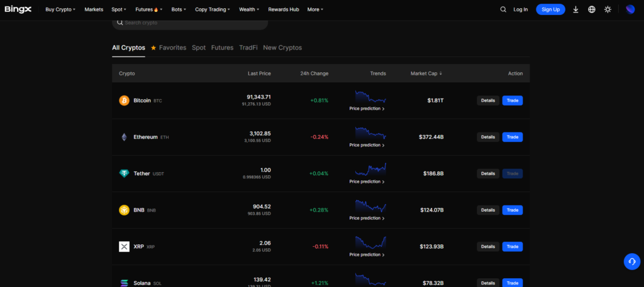Click the Ethereum coin icon
Screen dimensions: 644x287
click(x=124, y=137)
